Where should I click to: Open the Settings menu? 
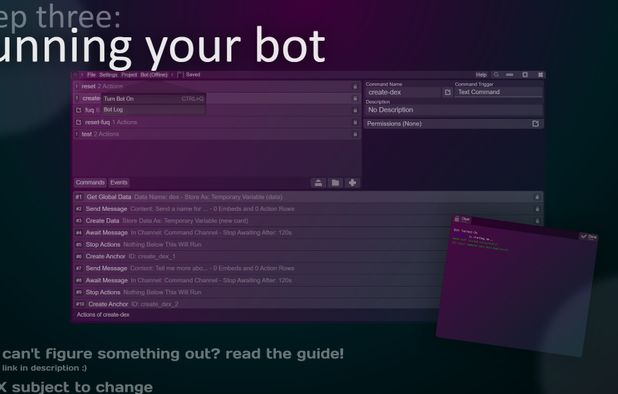click(x=108, y=75)
